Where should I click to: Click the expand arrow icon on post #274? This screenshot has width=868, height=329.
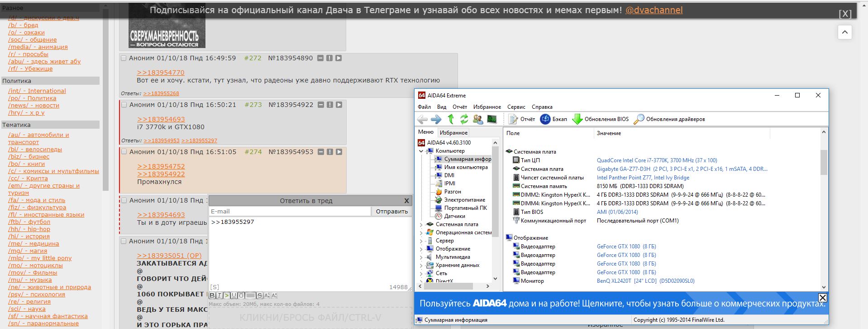339,152
